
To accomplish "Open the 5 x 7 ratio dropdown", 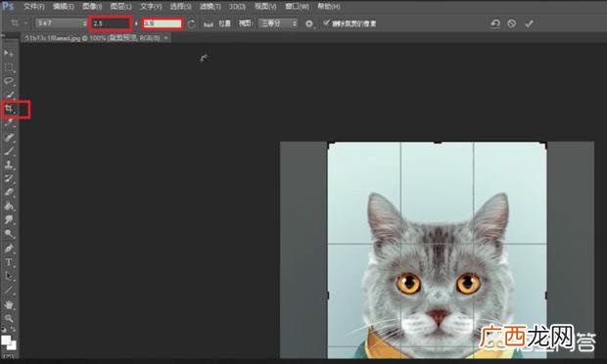I will [61, 23].
